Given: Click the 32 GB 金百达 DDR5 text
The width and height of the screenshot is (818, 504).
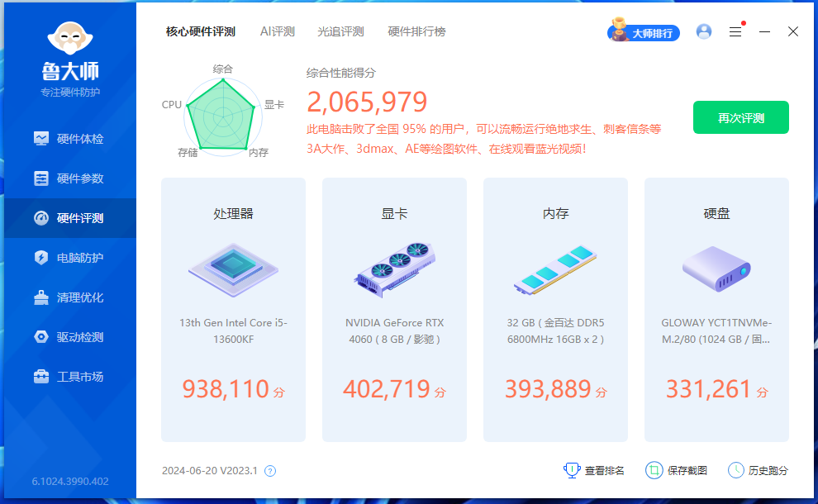Looking at the screenshot, I should (555, 330).
